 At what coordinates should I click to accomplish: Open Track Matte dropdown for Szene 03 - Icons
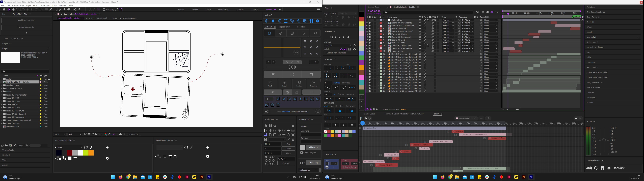(x=468, y=43)
